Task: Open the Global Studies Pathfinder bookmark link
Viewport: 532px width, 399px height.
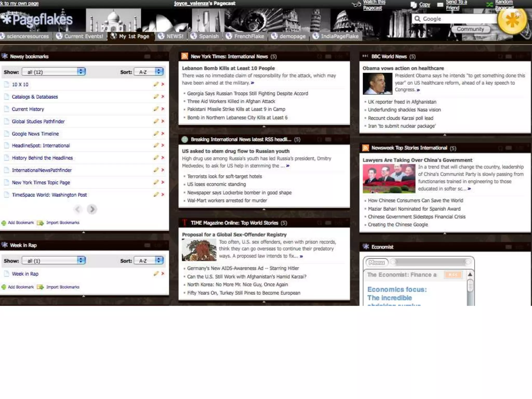Action: 38,121
